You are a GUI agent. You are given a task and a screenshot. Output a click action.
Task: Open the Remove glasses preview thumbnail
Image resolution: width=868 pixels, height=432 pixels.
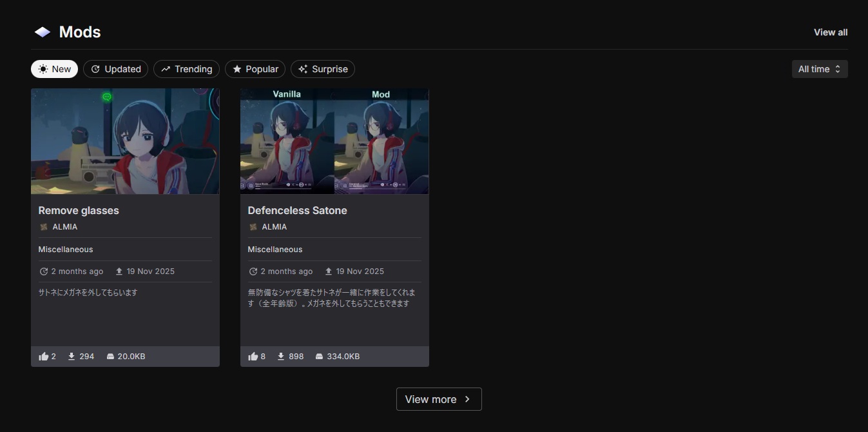coord(125,141)
